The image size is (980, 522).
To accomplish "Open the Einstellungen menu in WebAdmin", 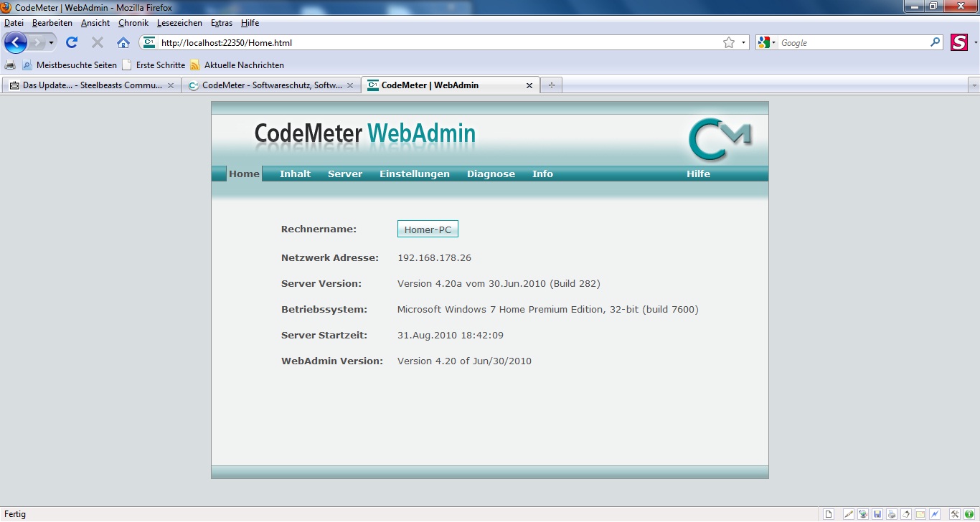I will [x=415, y=174].
